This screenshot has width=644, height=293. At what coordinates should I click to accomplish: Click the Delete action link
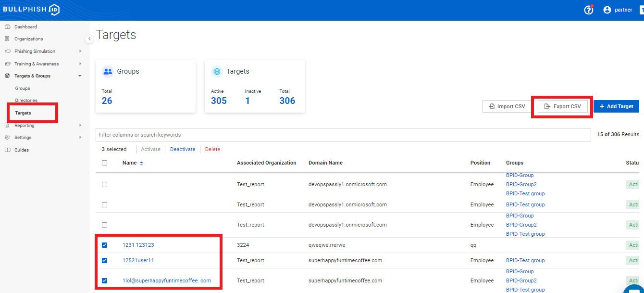coord(212,150)
